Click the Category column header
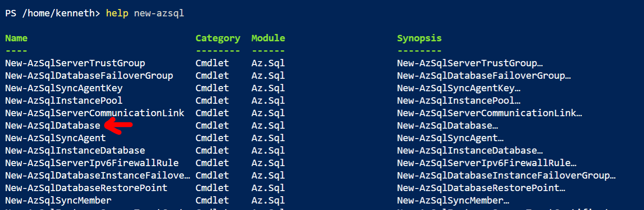 pos(218,38)
